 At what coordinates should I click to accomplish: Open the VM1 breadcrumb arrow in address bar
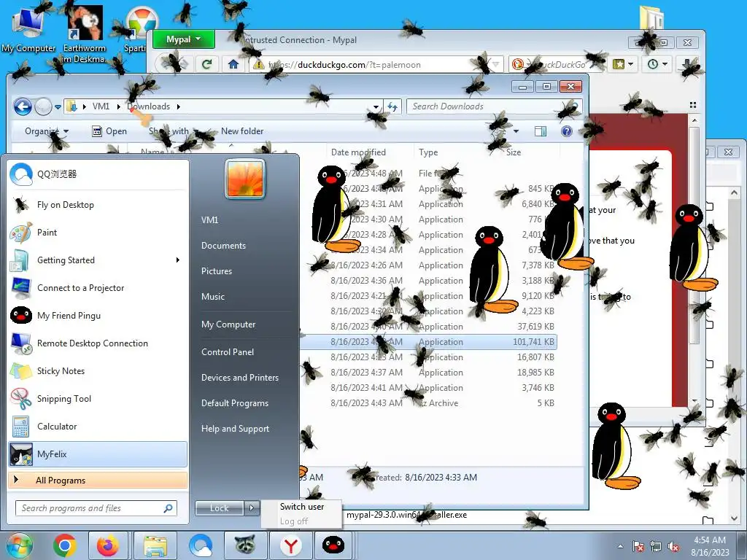tap(119, 106)
